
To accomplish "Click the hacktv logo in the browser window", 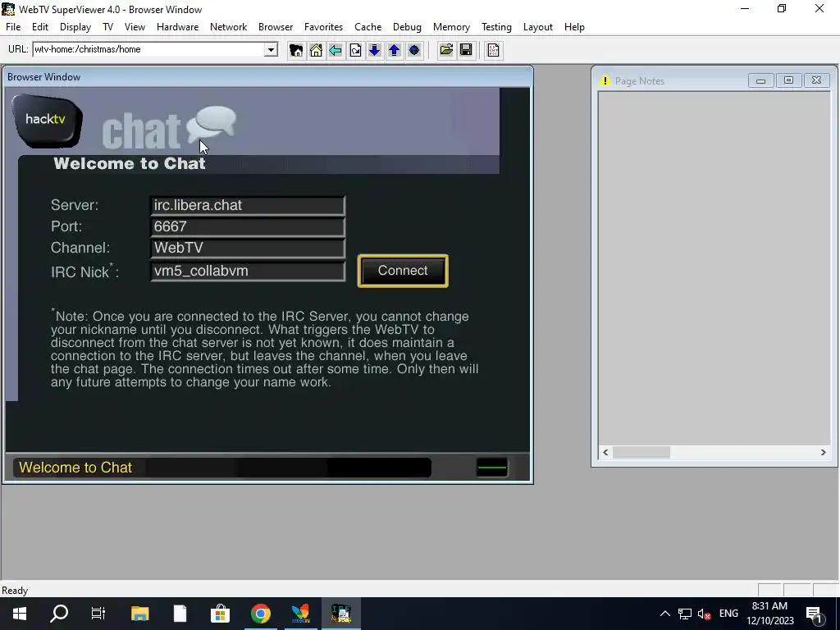I will pos(47,121).
